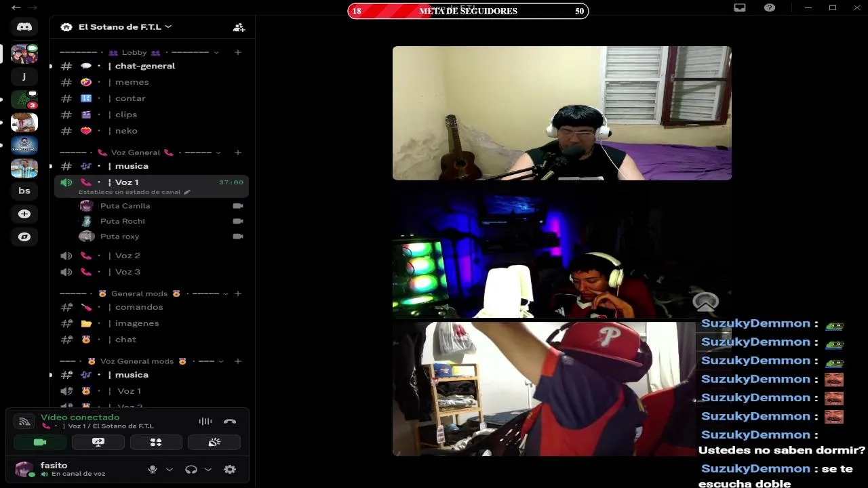Open microphone input options dropdown arrow
The width and height of the screenshot is (868, 488).
click(x=170, y=469)
